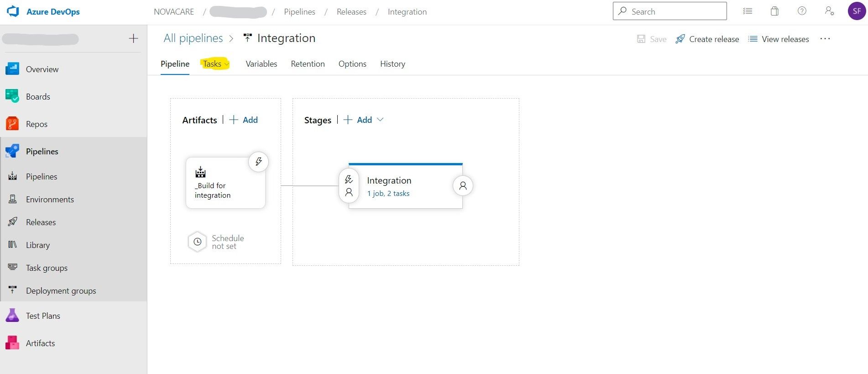Click View releases

(779, 39)
